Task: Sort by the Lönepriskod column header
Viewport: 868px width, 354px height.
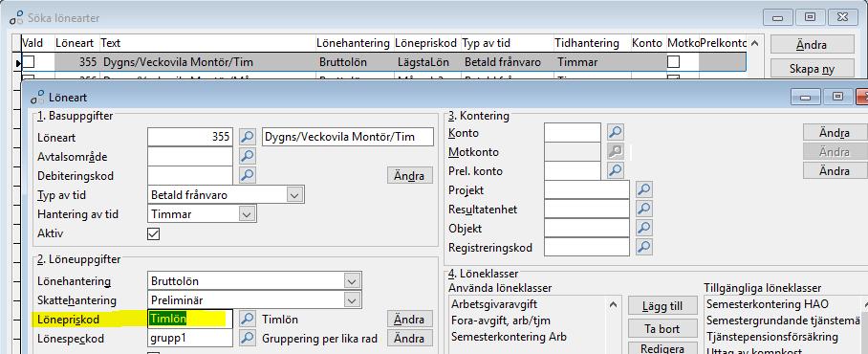Action: [x=426, y=43]
